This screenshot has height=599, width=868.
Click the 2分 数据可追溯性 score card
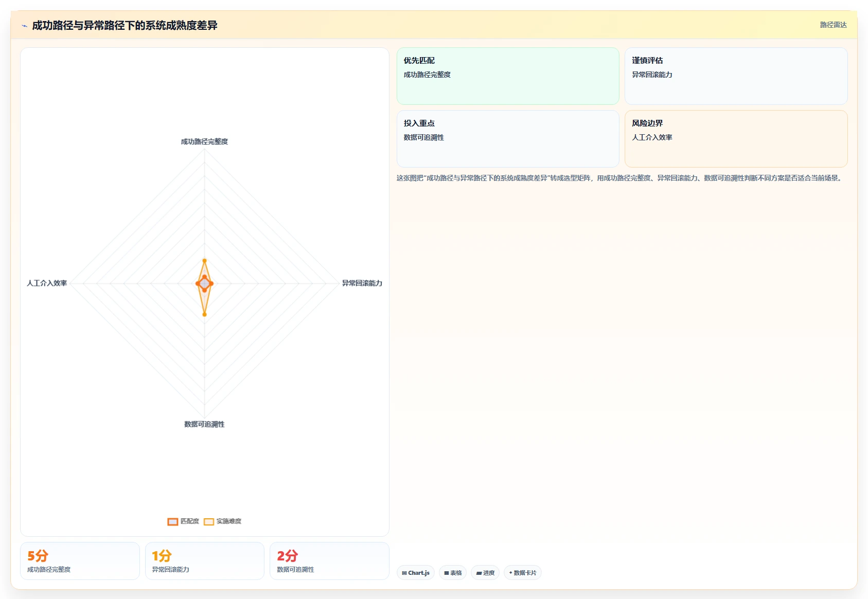click(329, 561)
